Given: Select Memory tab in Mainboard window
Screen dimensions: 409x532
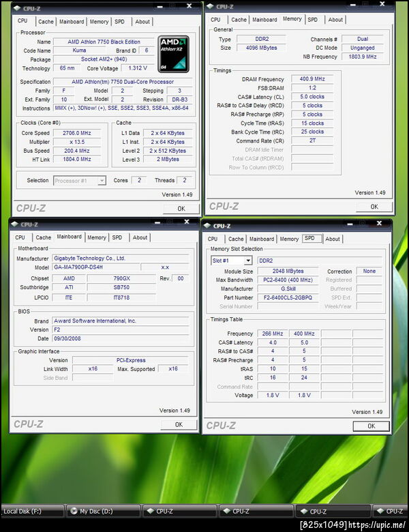Looking at the screenshot, I should (x=97, y=237).
